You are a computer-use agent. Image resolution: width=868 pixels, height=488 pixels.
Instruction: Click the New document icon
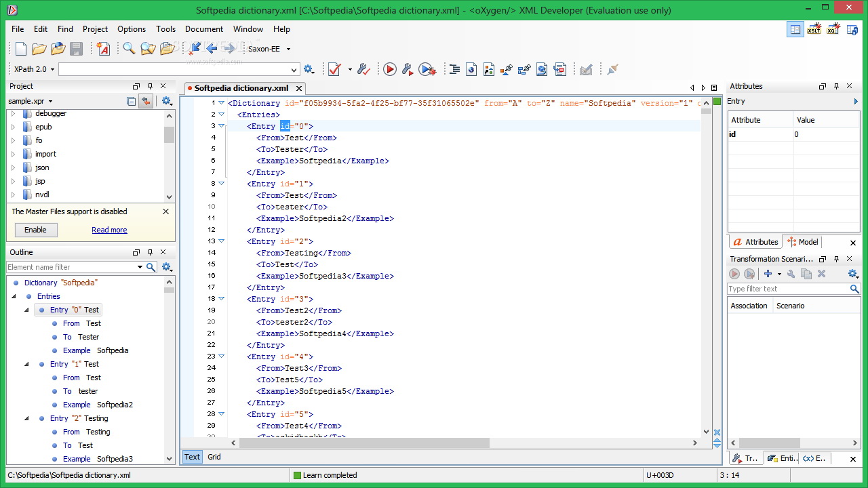[21, 49]
